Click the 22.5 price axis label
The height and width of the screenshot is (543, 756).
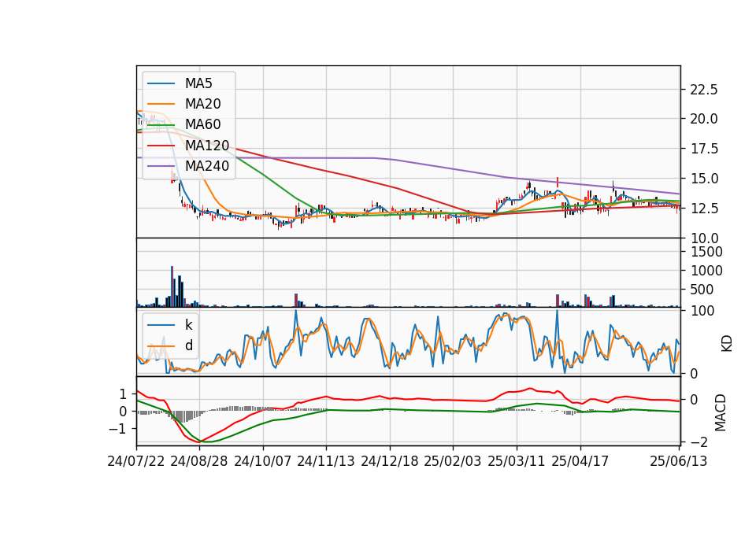704,90
